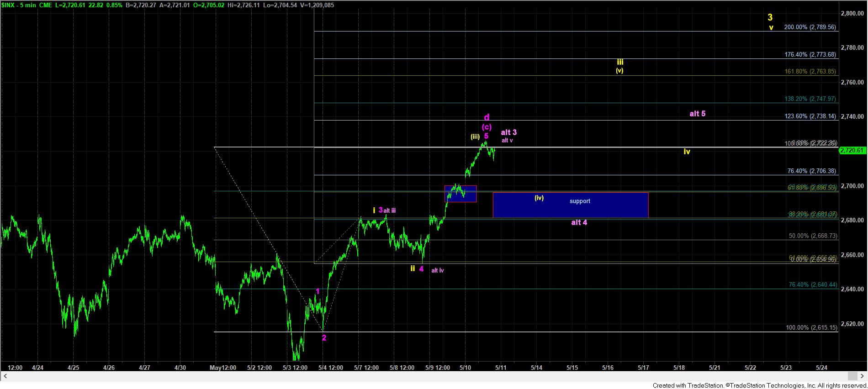Click the yellow '3' wave label at top

point(770,17)
